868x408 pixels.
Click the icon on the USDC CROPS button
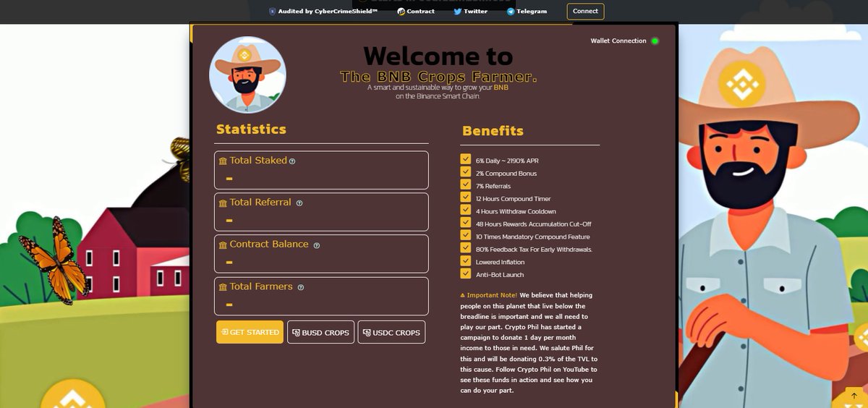pyautogui.click(x=367, y=333)
